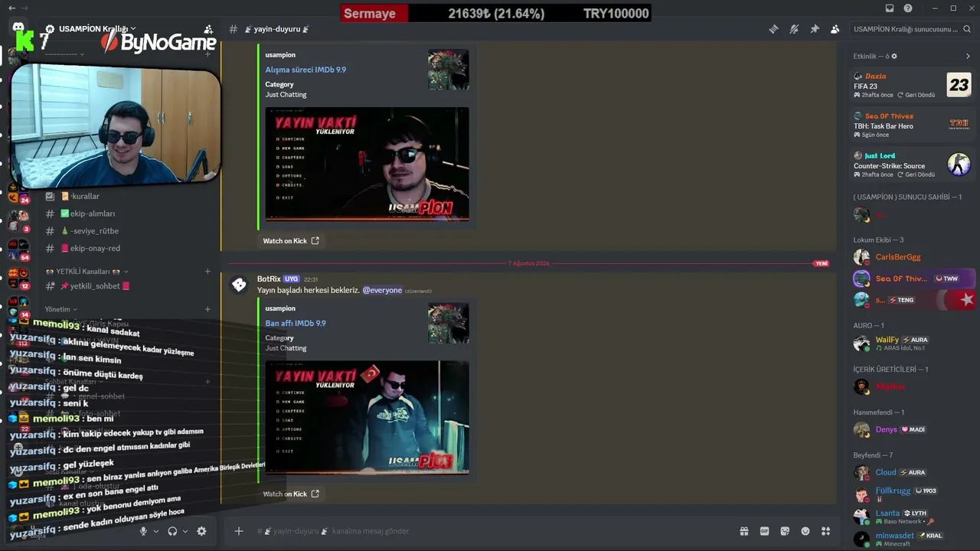This screenshot has height=551, width=980.
Task: Open the Inbox icon in title bar
Action: pos(889,8)
